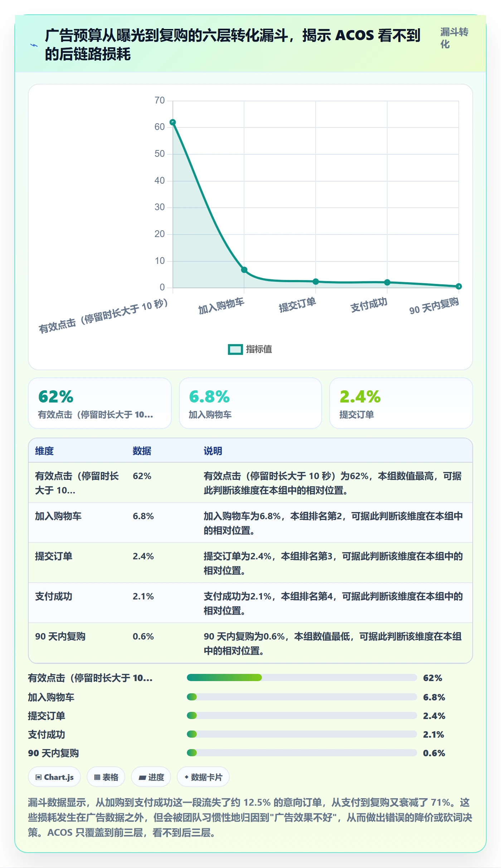
Task: Click the 62% data card
Action: pos(100,403)
